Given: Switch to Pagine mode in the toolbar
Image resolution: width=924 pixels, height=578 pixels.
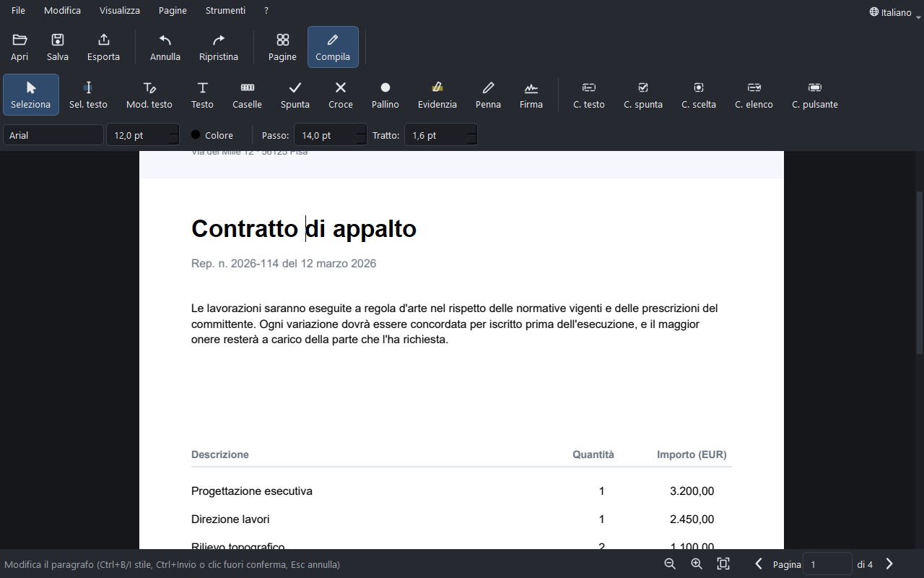Looking at the screenshot, I should coord(282,47).
